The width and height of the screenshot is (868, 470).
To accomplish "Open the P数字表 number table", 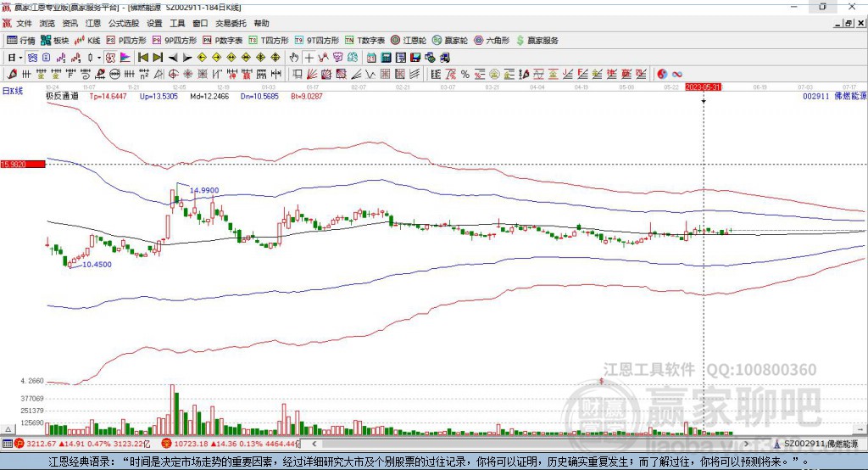I will click(x=223, y=41).
